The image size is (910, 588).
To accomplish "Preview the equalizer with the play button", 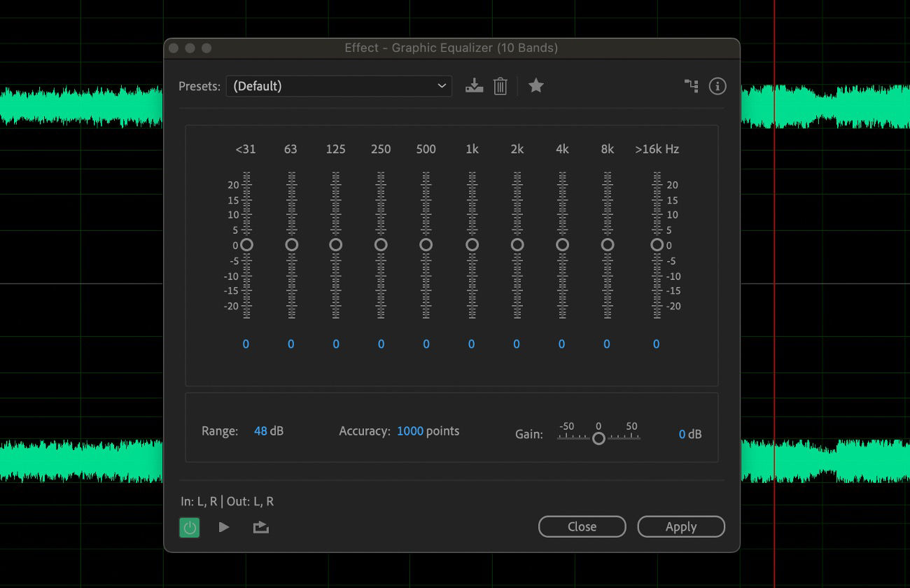I will [x=224, y=527].
